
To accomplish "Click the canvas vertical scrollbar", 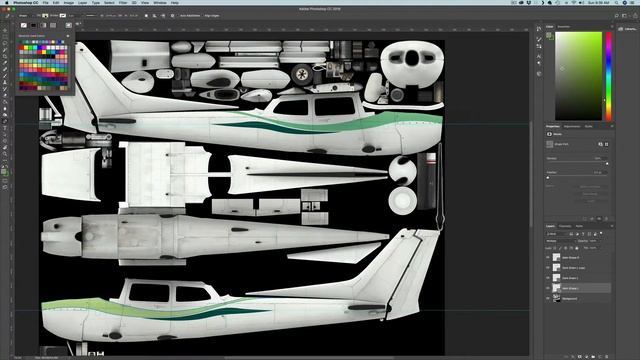I will 531,173.
